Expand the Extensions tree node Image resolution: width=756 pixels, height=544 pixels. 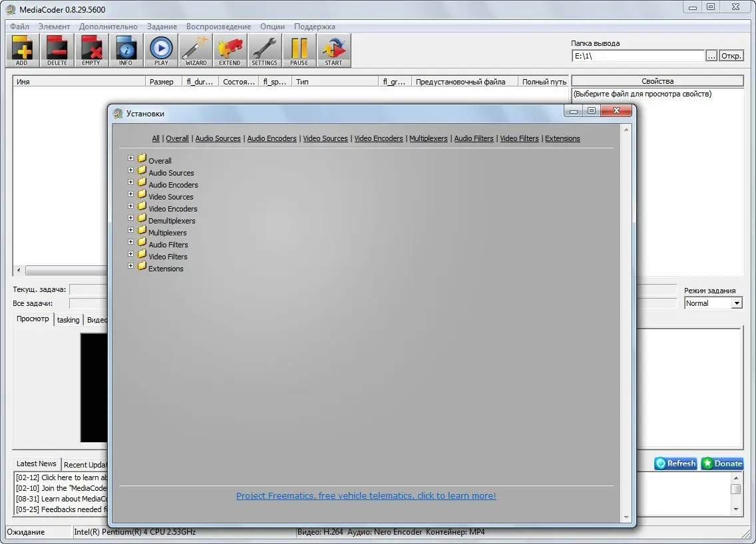tap(130, 266)
